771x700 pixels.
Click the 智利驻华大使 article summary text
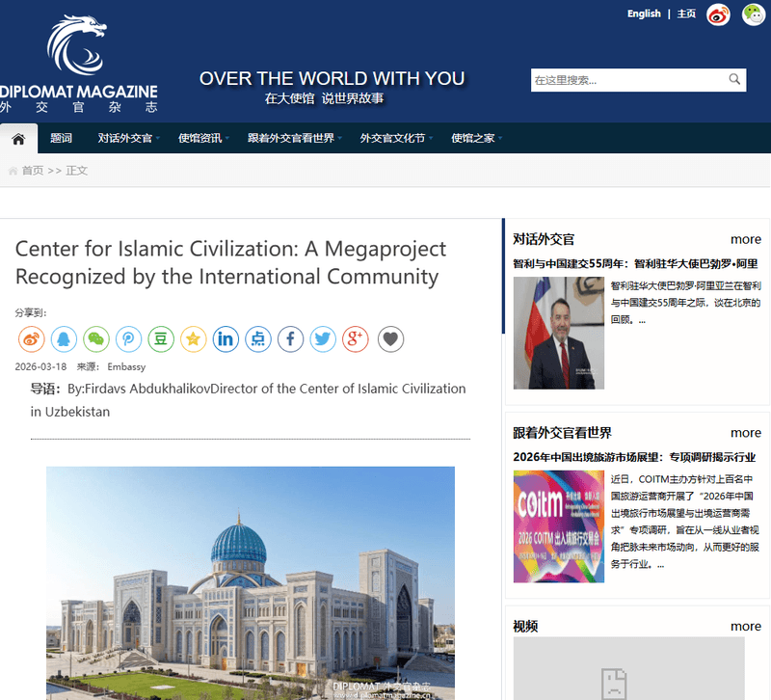(x=686, y=303)
